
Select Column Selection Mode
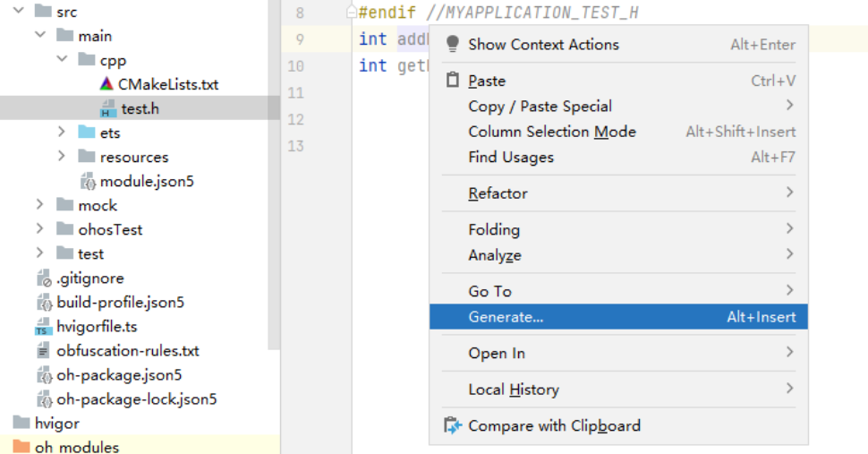(618, 132)
